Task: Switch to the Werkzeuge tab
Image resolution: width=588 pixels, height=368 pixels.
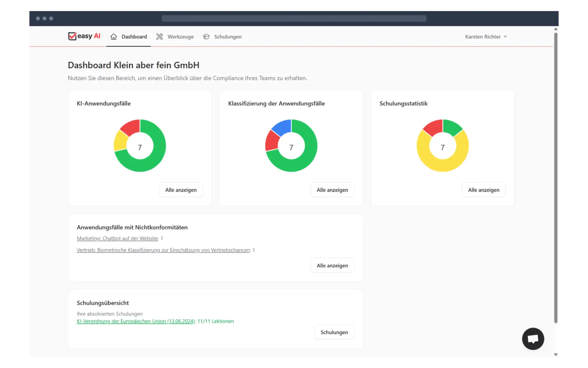Action: pyautogui.click(x=175, y=37)
